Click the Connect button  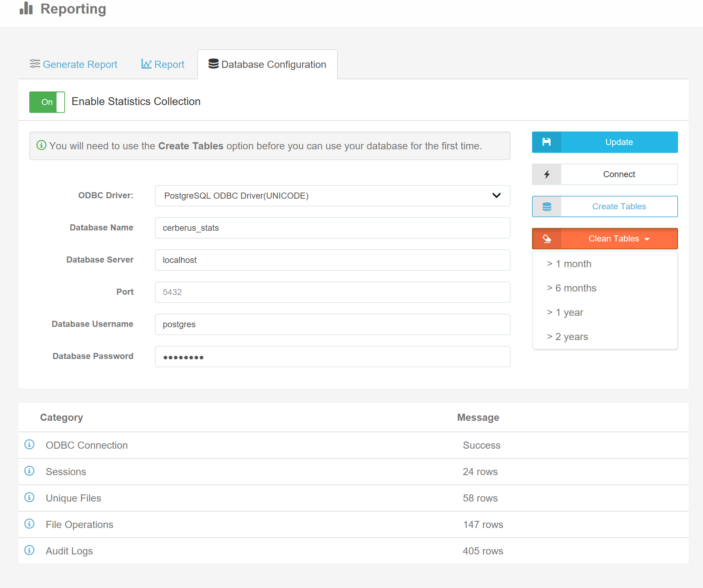[x=605, y=174]
